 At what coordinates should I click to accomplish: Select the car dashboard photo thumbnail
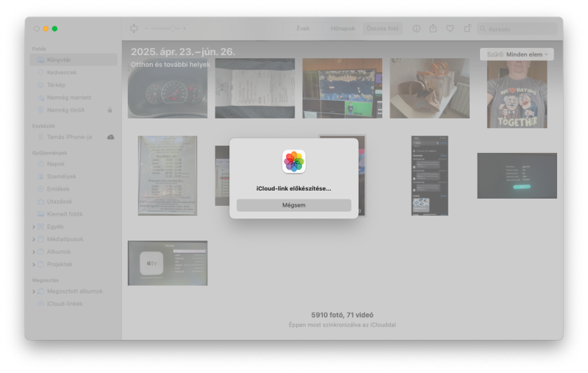point(168,88)
